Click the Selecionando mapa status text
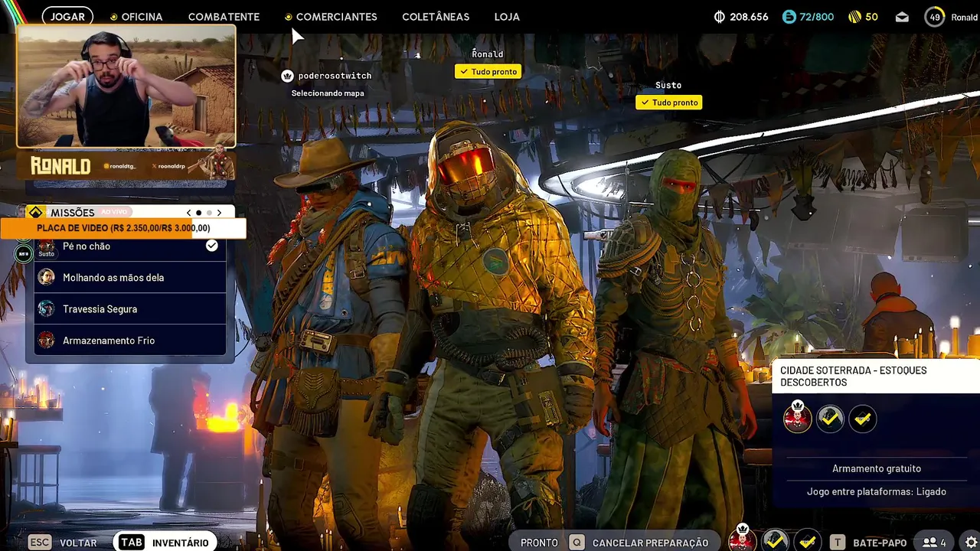Image resolution: width=980 pixels, height=551 pixels. (x=328, y=93)
